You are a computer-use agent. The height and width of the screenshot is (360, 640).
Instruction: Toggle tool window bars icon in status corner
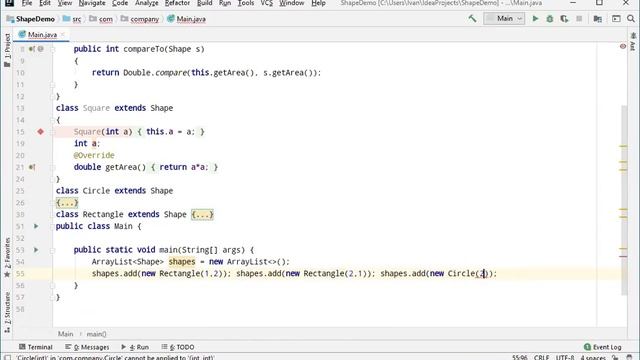[7, 357]
